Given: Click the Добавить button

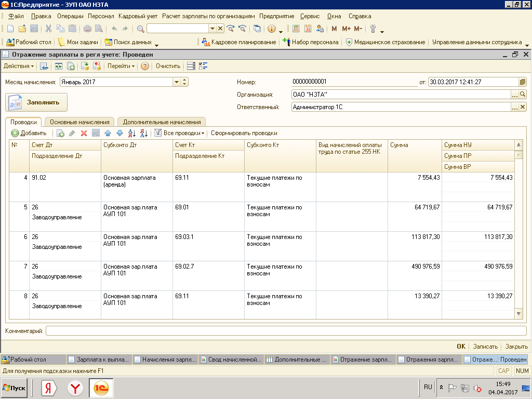Looking at the screenshot, I should click(x=29, y=134).
